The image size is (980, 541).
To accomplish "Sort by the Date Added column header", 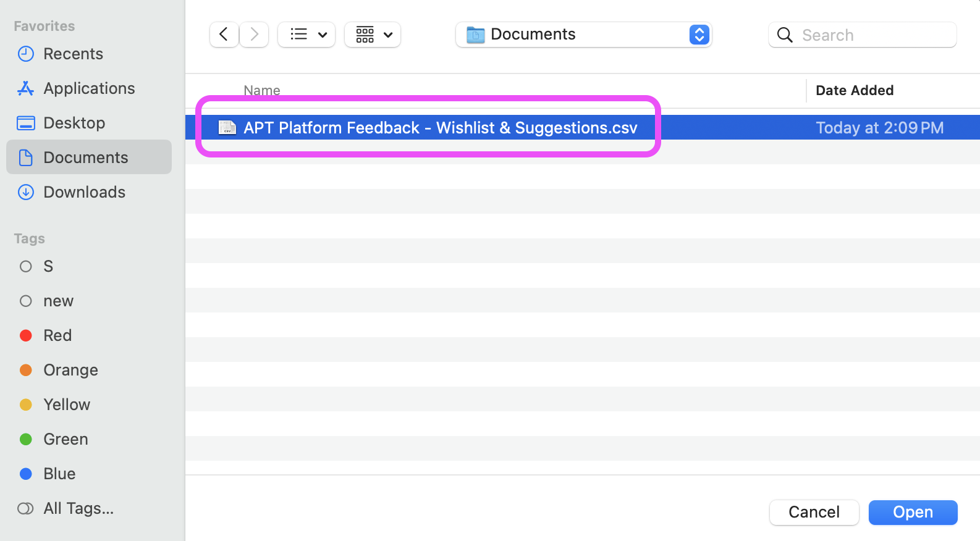I will point(855,90).
